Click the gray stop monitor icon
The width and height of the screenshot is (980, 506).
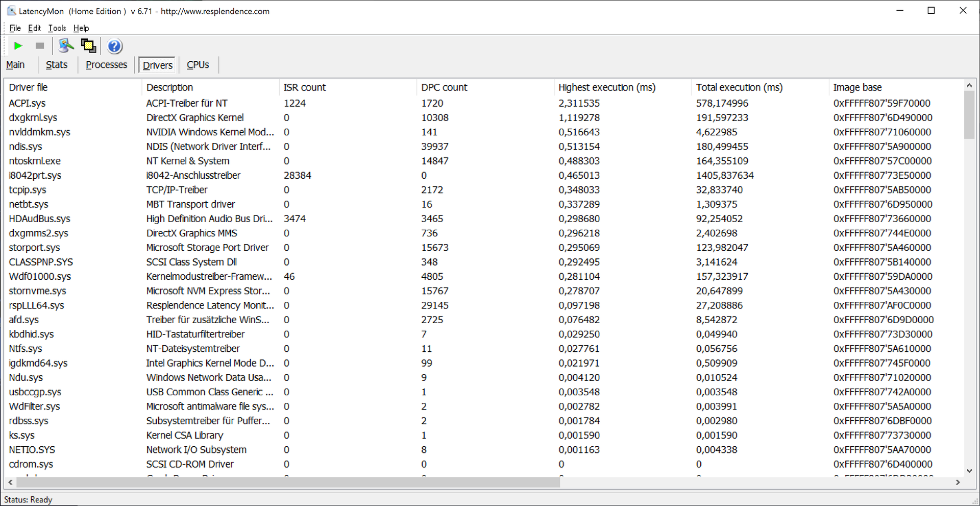[40, 46]
